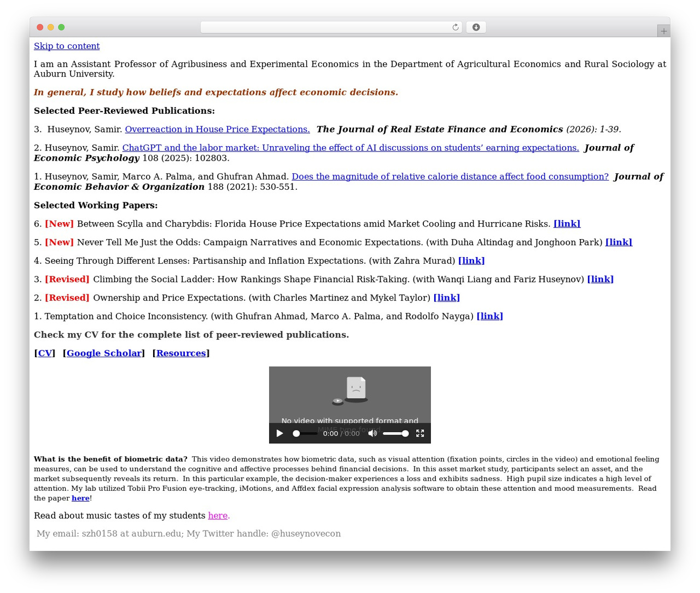Open link for Ownership and Price Expectations

point(446,298)
